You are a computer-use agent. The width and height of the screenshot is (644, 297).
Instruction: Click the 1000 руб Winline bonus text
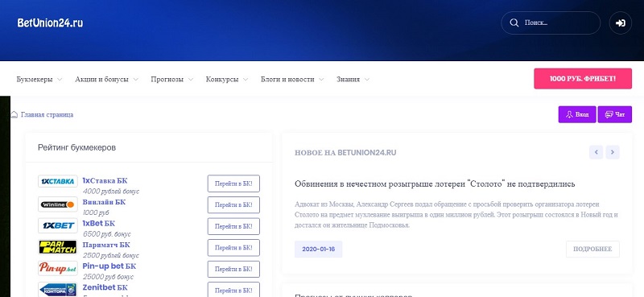point(96,212)
